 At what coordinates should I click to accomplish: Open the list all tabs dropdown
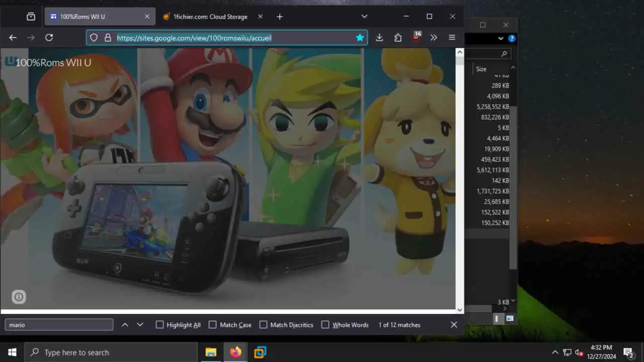click(364, 17)
